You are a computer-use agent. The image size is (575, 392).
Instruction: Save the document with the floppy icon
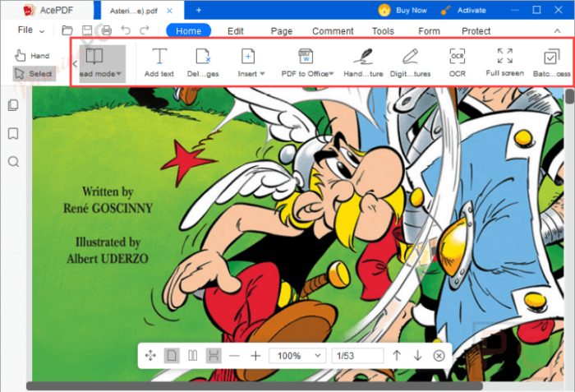click(87, 30)
